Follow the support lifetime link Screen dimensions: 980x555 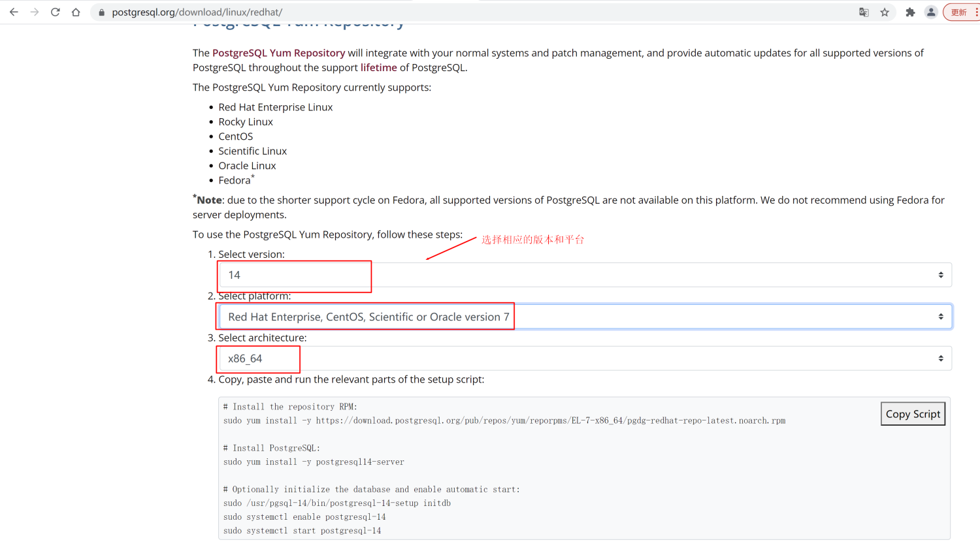point(378,67)
